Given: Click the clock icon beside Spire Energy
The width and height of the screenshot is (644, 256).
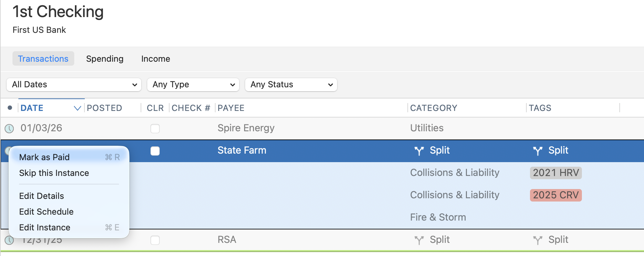Looking at the screenshot, I should pos(9,128).
